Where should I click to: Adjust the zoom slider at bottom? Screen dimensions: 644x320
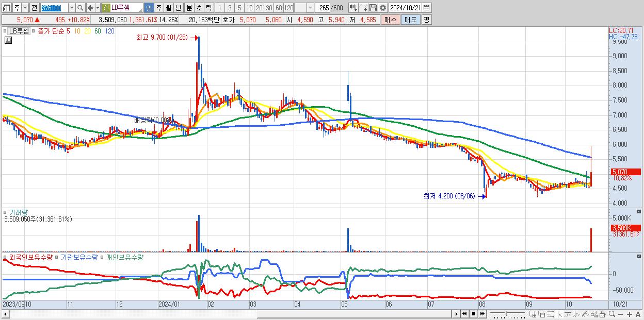pyautogui.click(x=507, y=314)
